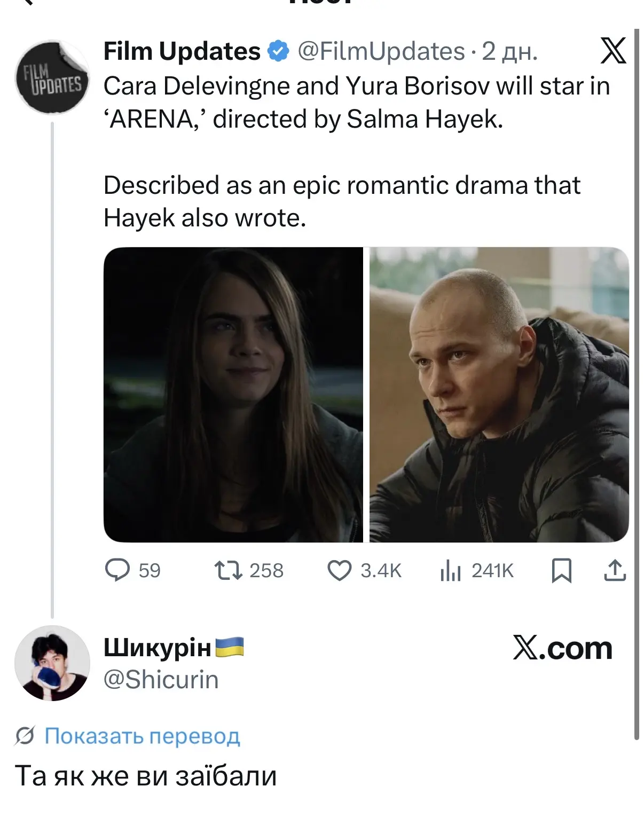This screenshot has height=818, width=644.
Task: Tap Показать перевод to translate the reply
Action: pos(142,736)
